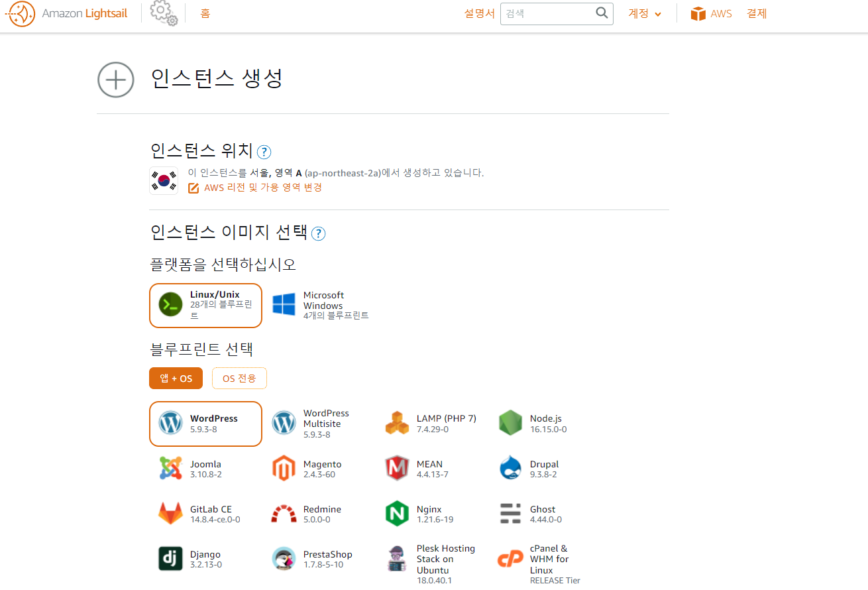Image resolution: width=868 pixels, height=590 pixels.
Task: Choose the Node.js blueprint icon
Action: click(510, 423)
